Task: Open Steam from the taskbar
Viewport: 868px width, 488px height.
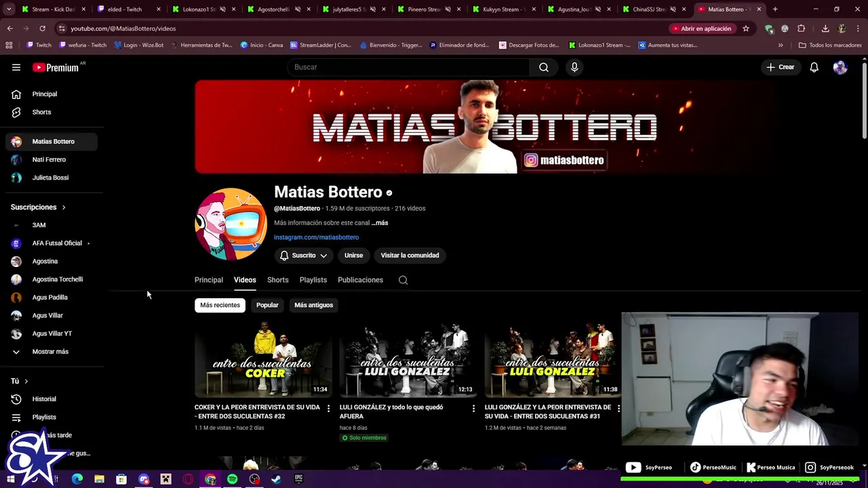Action: [x=276, y=479]
